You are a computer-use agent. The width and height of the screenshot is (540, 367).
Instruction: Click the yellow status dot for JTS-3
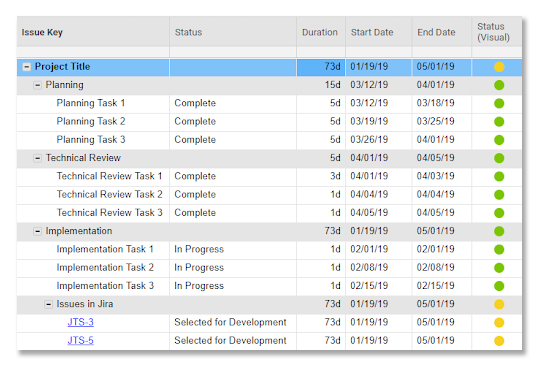499,322
